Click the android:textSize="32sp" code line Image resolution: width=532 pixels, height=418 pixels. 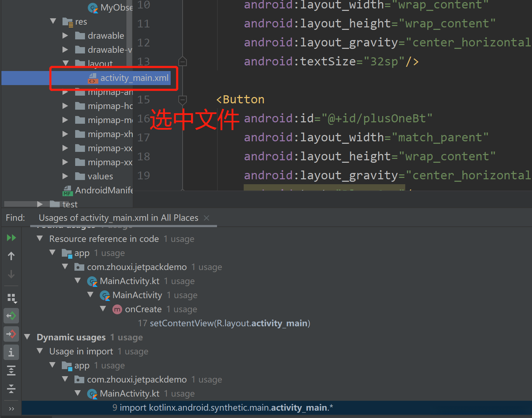coord(331,62)
